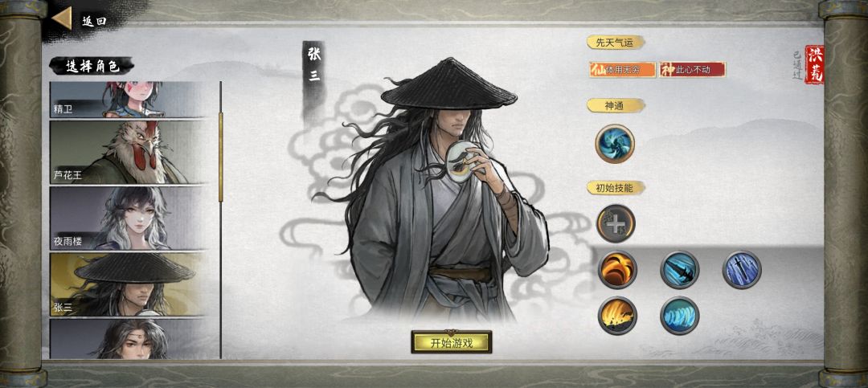Tap the gray plus skill slot
The height and width of the screenshot is (388, 868).
pos(616,223)
